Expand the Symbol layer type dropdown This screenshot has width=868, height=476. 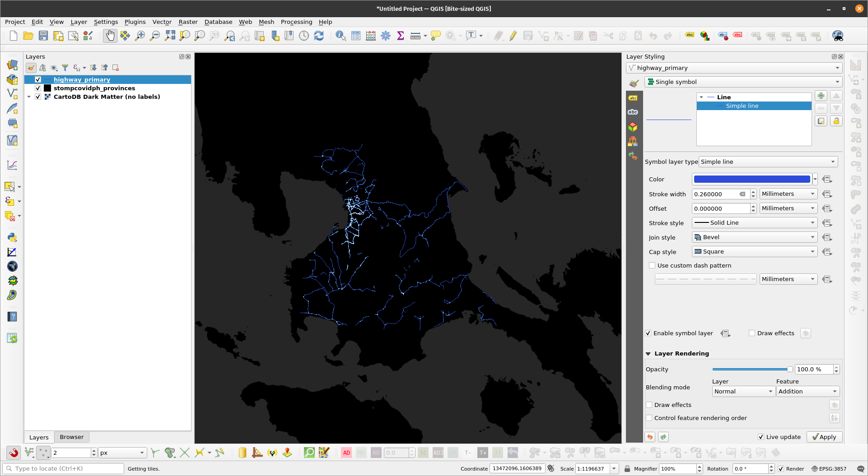(x=768, y=162)
